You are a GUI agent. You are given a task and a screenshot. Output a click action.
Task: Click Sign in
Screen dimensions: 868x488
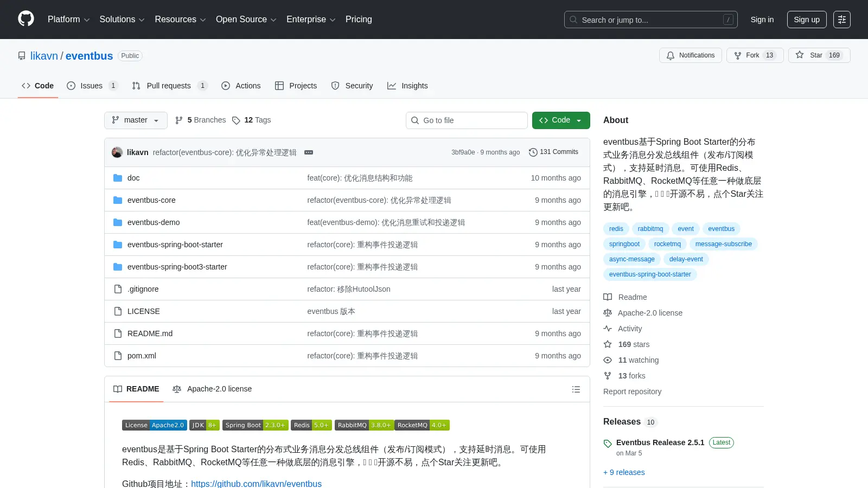click(x=762, y=20)
